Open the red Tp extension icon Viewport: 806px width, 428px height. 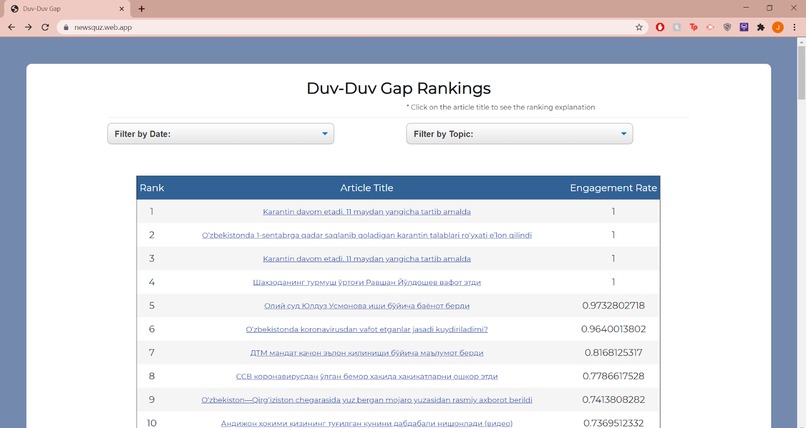693,27
